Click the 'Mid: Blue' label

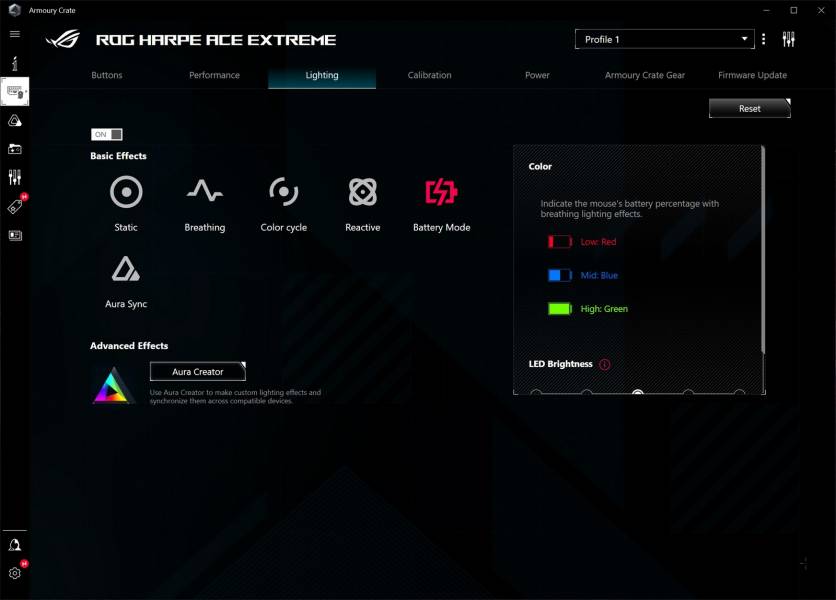(599, 275)
